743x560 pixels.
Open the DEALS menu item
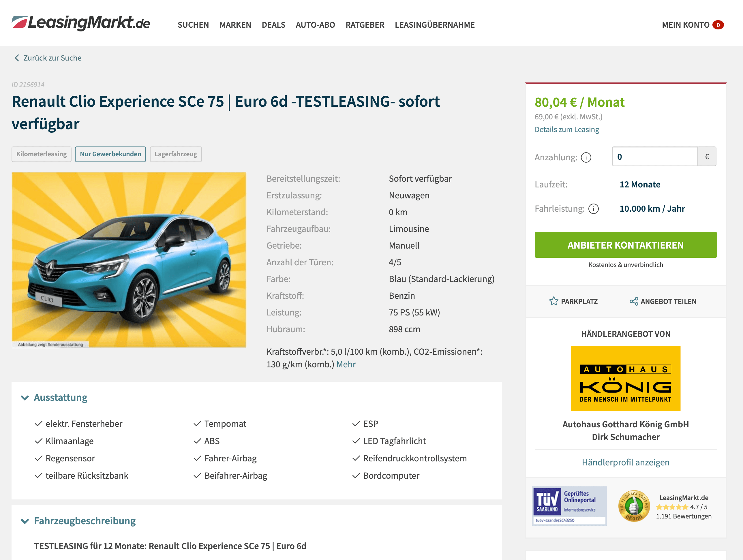pos(273,25)
